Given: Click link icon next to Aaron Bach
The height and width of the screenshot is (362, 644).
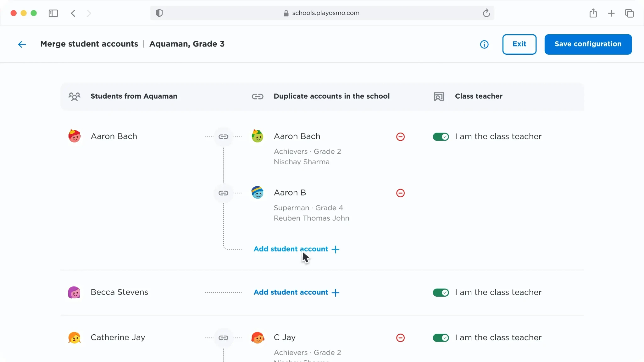Looking at the screenshot, I should click(223, 137).
